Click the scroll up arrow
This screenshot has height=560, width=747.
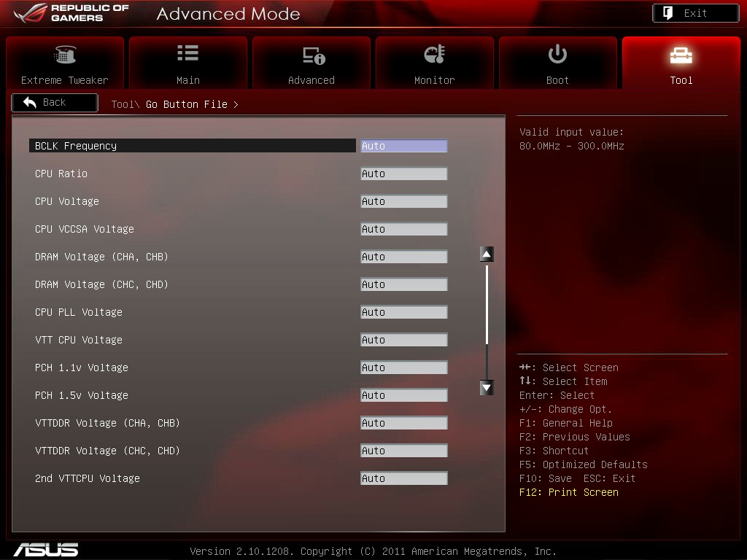[487, 254]
